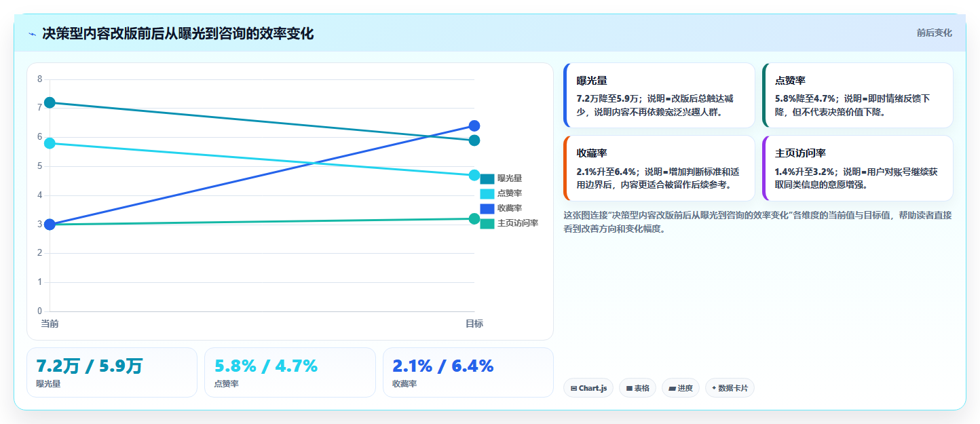This screenshot has height=424, width=980.
Task: Click the y-axis label 0
Action: (x=39, y=311)
